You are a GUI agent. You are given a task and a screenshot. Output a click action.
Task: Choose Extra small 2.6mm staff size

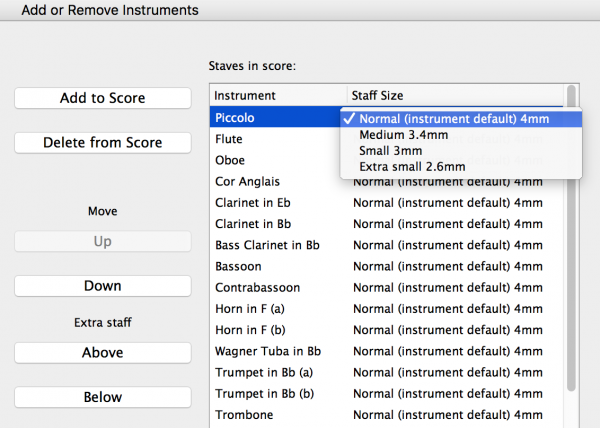[461, 167]
